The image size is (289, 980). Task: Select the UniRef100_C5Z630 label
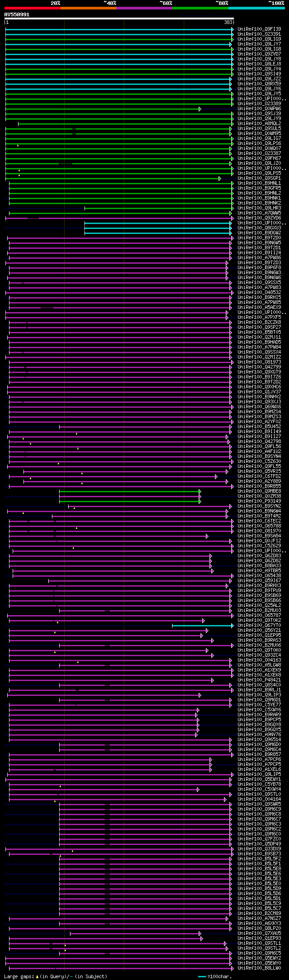(x=259, y=462)
